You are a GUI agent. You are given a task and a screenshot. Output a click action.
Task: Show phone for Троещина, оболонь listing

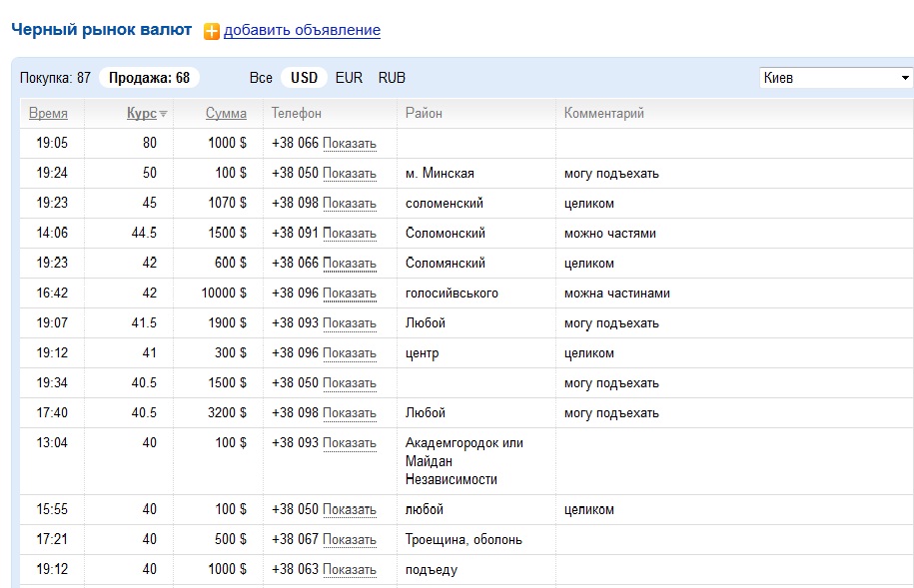tap(350, 540)
